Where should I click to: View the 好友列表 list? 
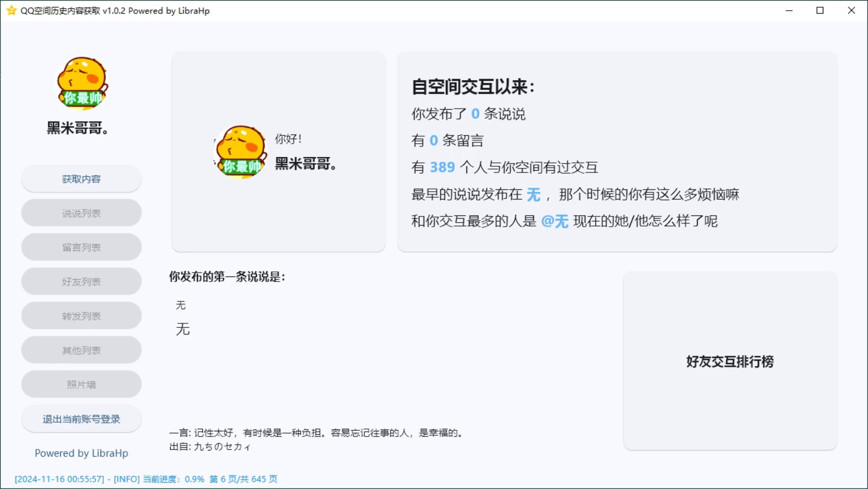point(81,281)
